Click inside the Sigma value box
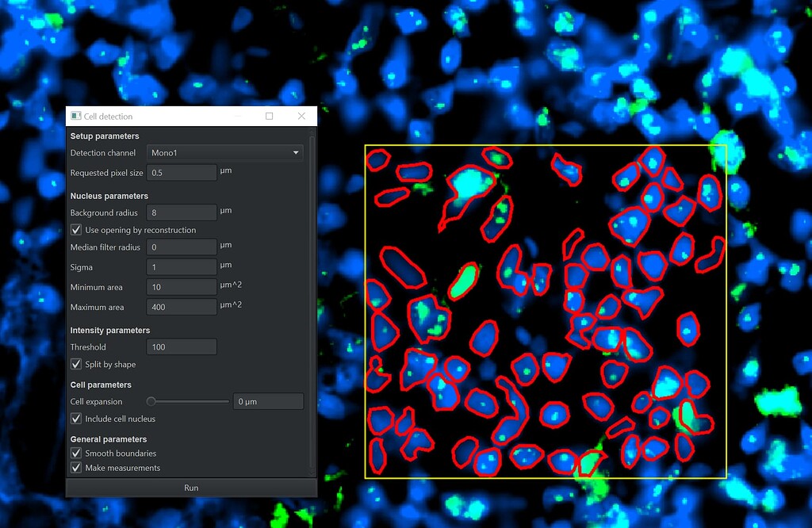Screen dimensions: 812x528 click(x=181, y=267)
